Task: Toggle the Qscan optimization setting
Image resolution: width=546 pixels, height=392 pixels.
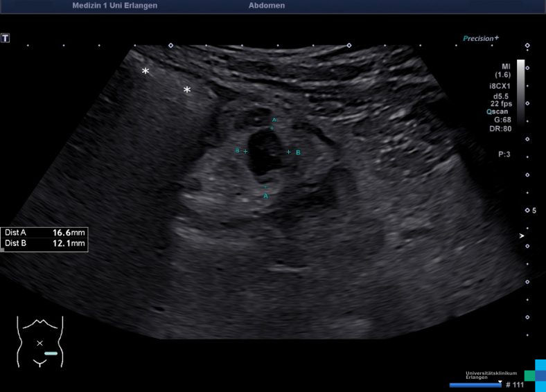Action: click(x=499, y=111)
